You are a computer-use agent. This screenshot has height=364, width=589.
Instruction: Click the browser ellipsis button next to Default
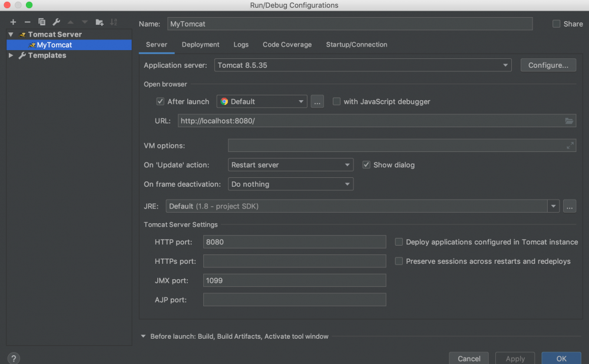[x=317, y=101]
